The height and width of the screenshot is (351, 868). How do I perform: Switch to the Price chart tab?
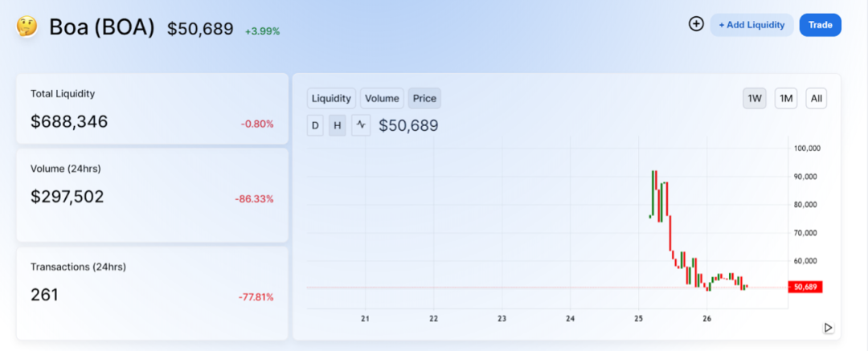(424, 99)
